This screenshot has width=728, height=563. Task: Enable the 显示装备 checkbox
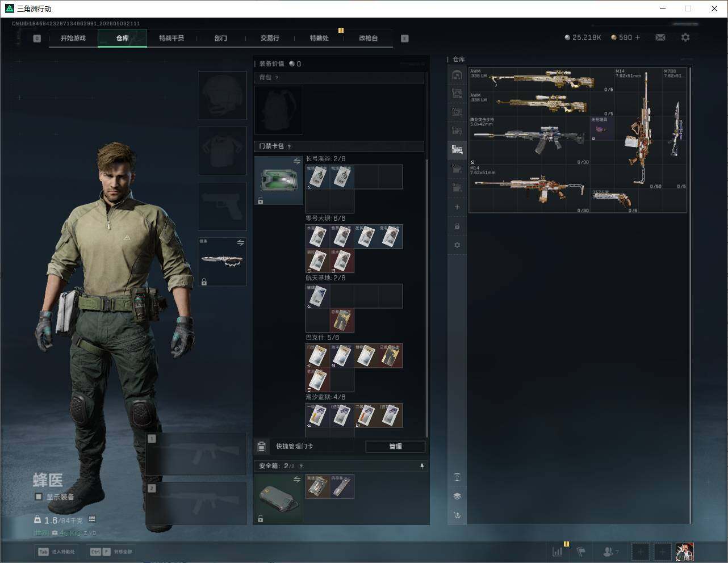pos(39,497)
